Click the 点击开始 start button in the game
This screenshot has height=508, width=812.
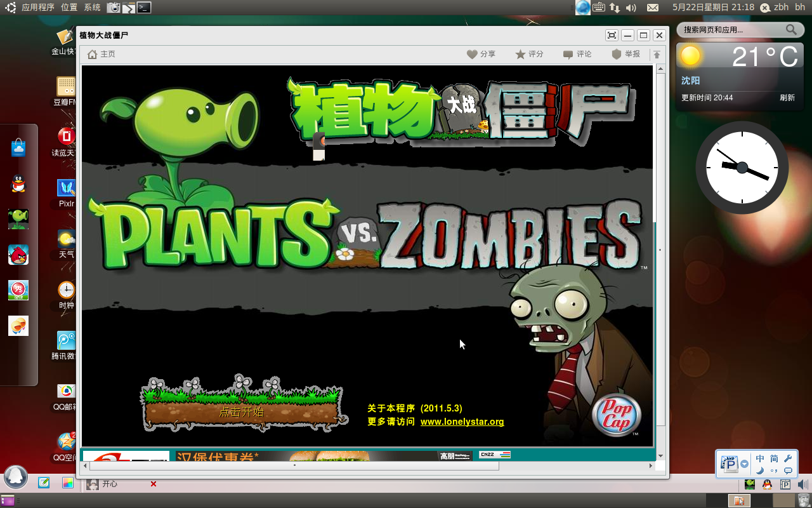242,412
